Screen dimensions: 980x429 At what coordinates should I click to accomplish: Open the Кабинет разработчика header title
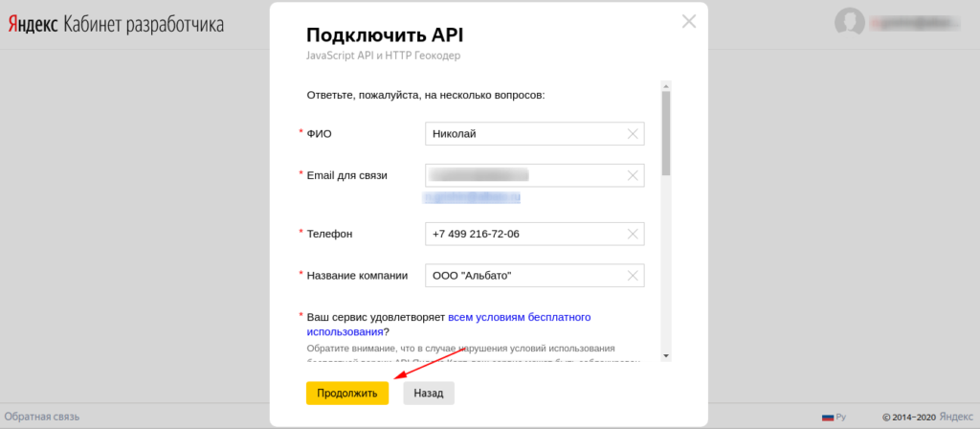pos(144,25)
